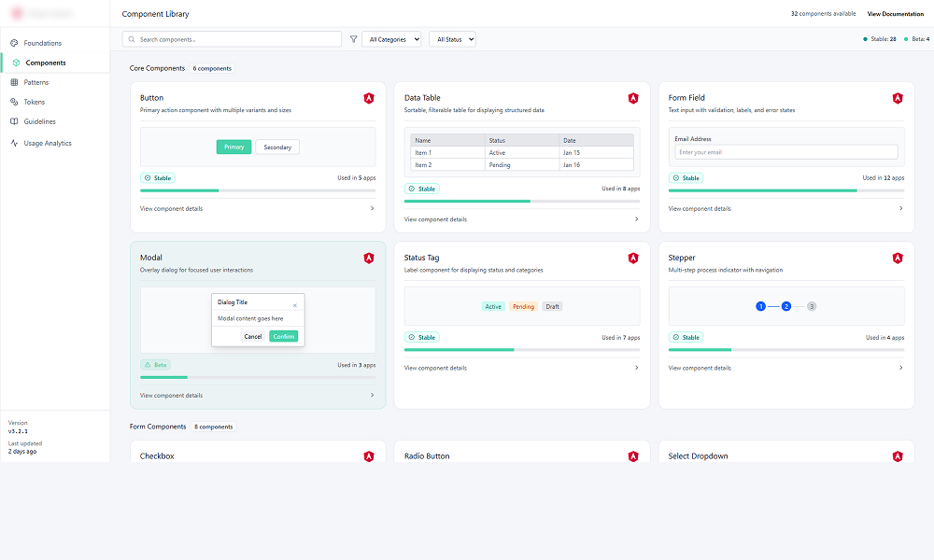Image resolution: width=934 pixels, height=560 pixels.
Task: Expand Data Table details chevron arrow
Action: pos(637,219)
